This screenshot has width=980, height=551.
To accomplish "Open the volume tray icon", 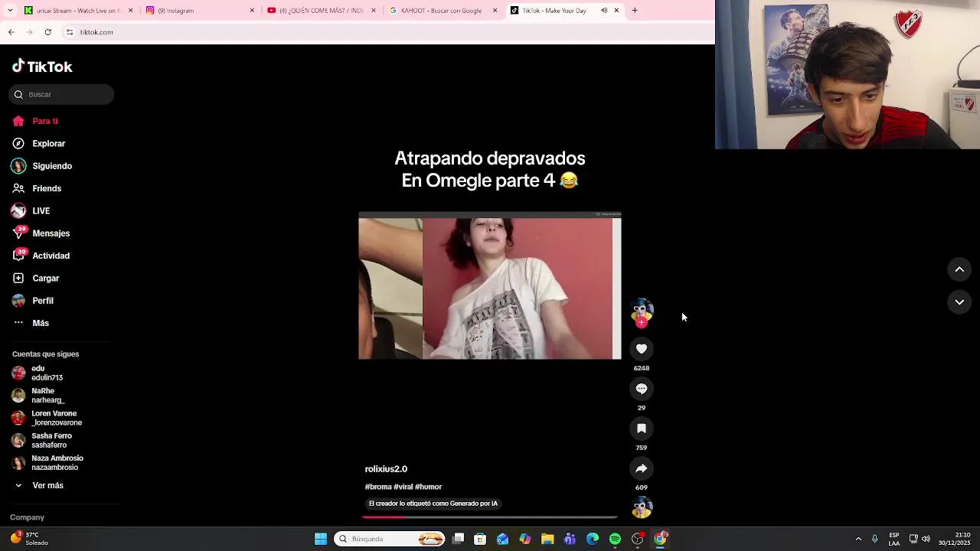I will (926, 539).
